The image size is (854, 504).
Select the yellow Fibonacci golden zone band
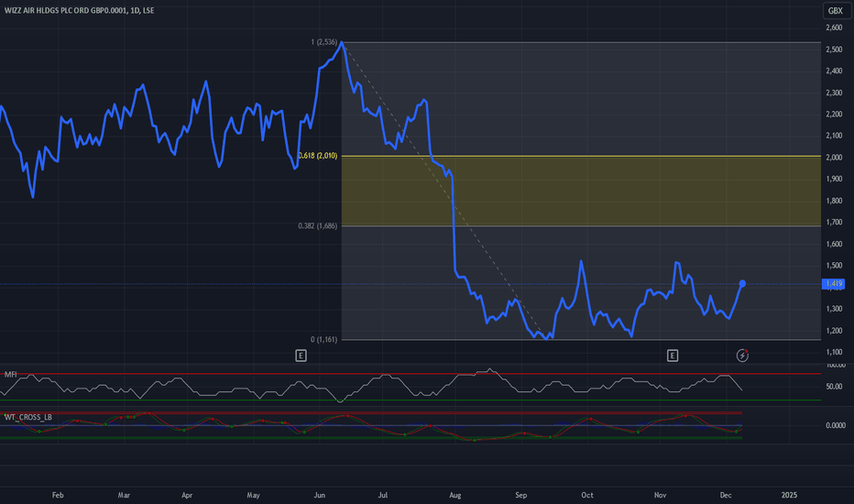click(x=581, y=191)
